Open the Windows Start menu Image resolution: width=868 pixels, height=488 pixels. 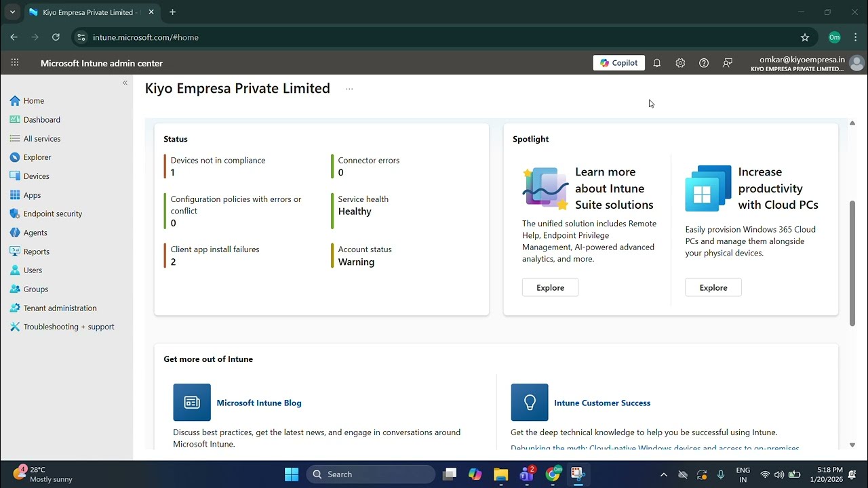(x=292, y=474)
